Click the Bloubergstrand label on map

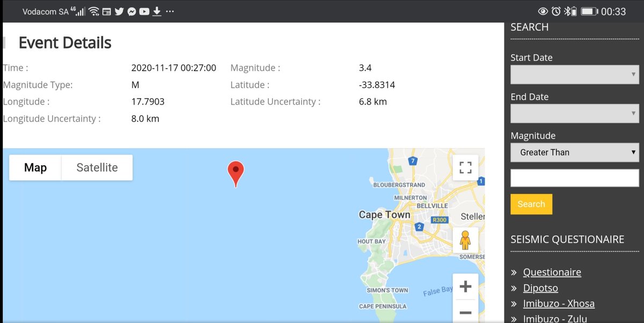tap(399, 185)
